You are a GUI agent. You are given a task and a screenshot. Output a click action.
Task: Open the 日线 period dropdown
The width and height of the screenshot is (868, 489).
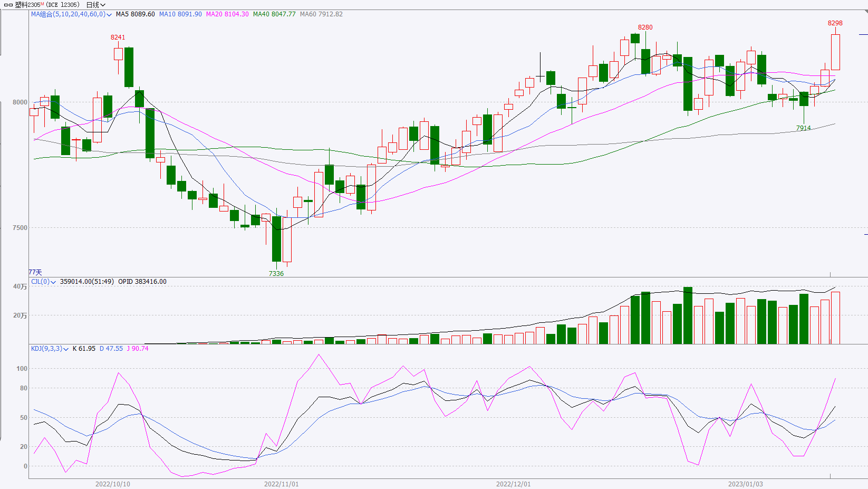point(95,5)
